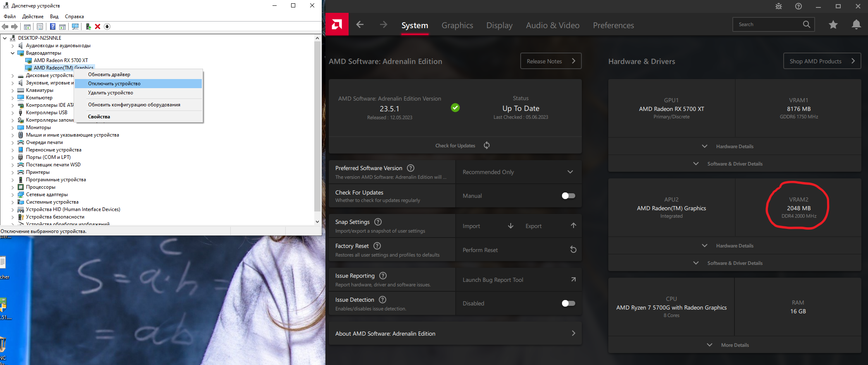The width and height of the screenshot is (868, 365).
Task: Click the Shop AMD Products button
Action: (x=822, y=61)
